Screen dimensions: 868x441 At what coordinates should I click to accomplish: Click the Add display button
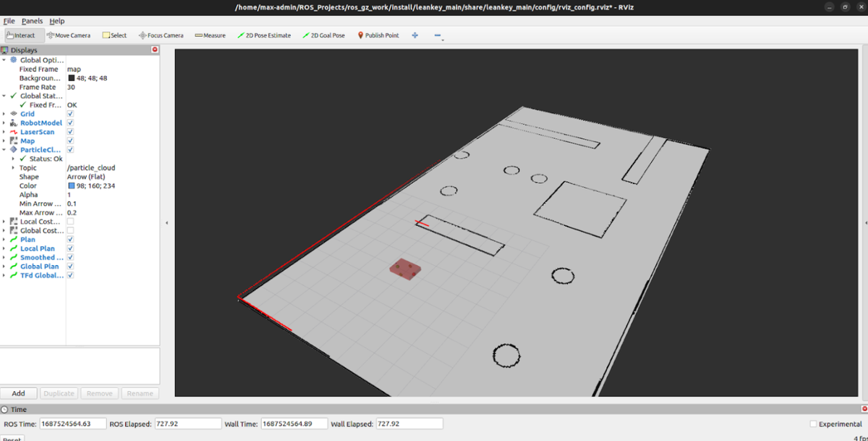[19, 393]
